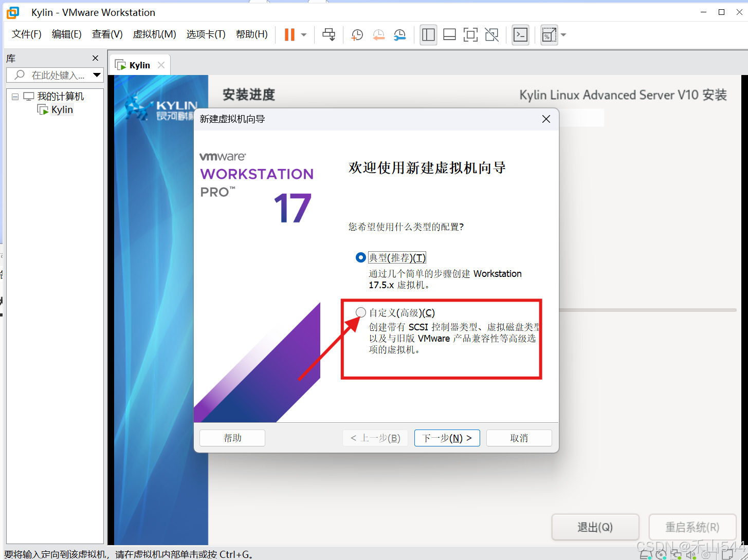Close the 库 library panel
Viewport: 748px width, 560px height.
(95, 58)
